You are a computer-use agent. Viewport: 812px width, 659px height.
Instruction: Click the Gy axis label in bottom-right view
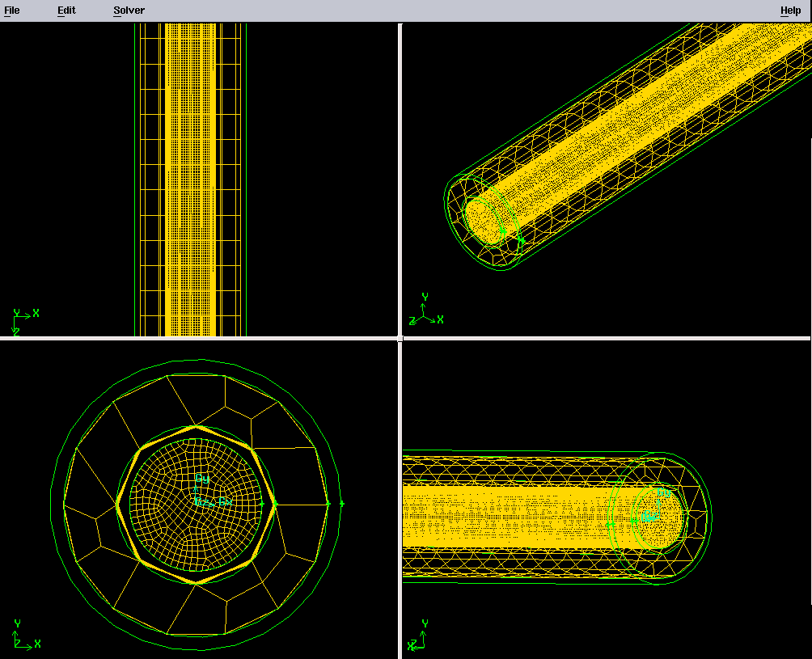click(663, 492)
